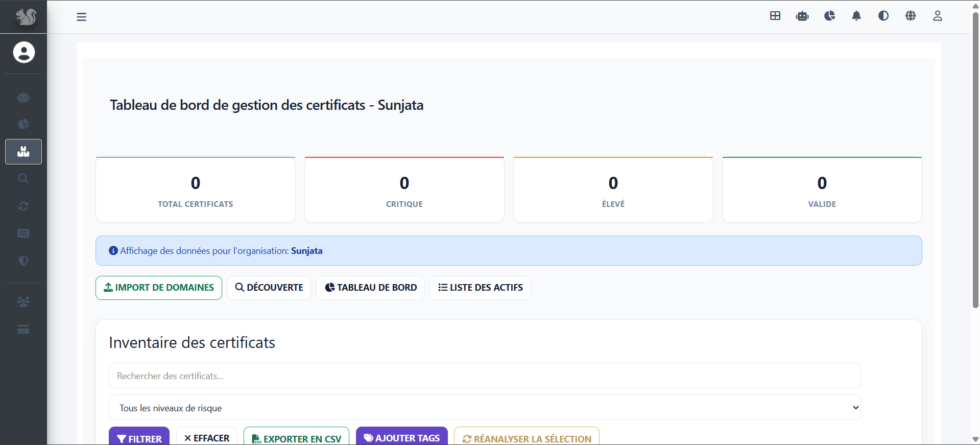Toggle the dark/light contrast theme icon
The width and height of the screenshot is (980, 445).
pos(883,16)
